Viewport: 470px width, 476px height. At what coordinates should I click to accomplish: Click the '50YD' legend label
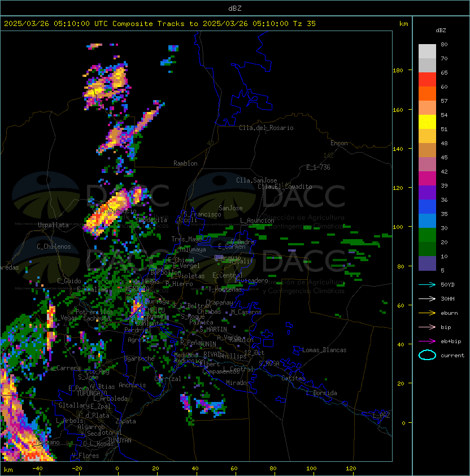pyautogui.click(x=447, y=285)
